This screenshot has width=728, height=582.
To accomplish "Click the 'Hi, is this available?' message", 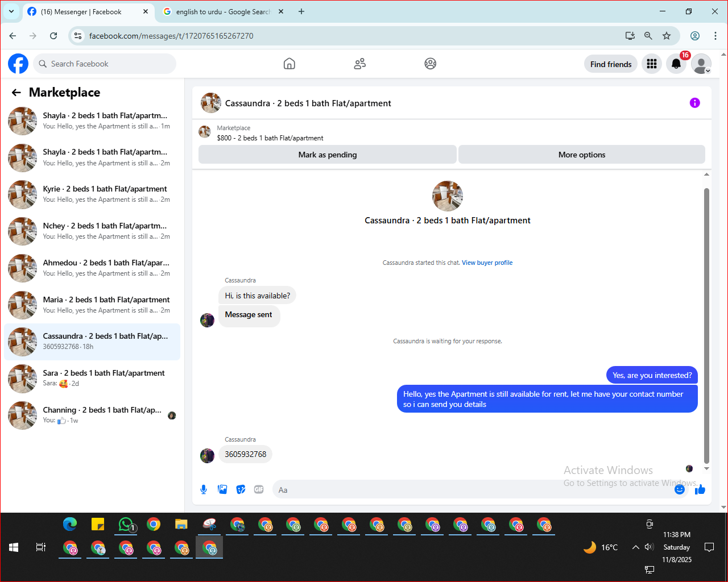I will [257, 296].
